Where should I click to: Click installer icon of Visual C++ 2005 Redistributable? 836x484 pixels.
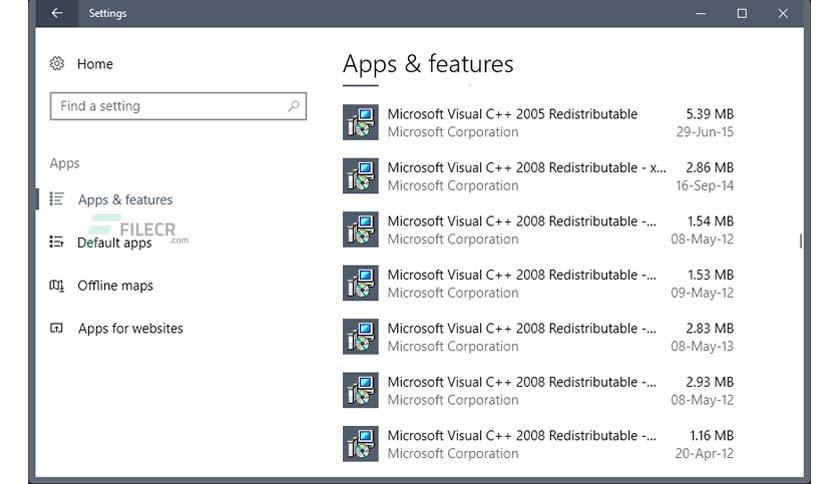(x=360, y=122)
